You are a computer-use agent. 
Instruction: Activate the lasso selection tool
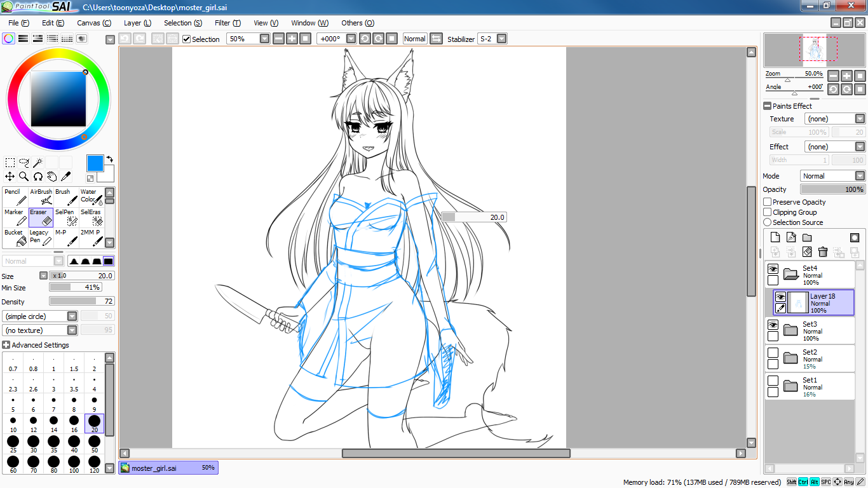24,163
